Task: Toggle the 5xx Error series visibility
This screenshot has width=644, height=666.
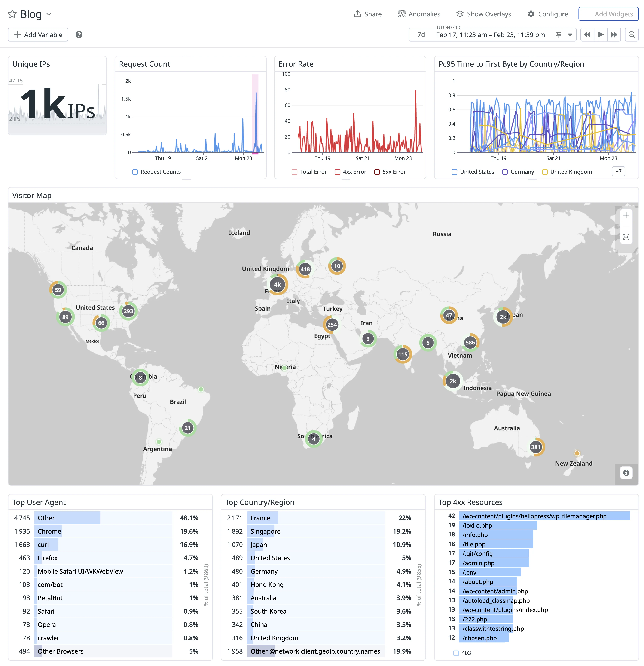Action: coord(377,172)
